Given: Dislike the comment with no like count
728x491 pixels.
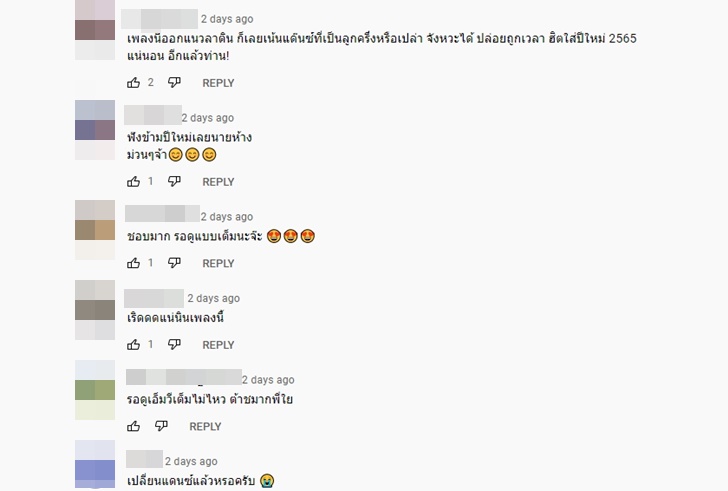Looking at the screenshot, I should tap(161, 426).
